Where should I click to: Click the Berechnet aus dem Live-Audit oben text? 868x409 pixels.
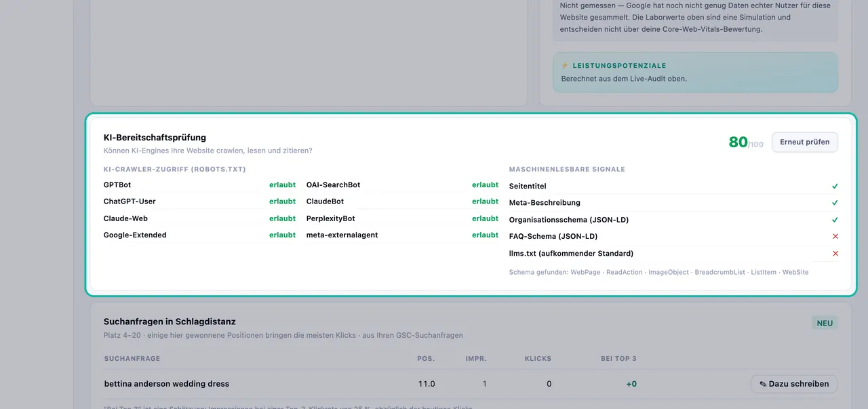[624, 79]
